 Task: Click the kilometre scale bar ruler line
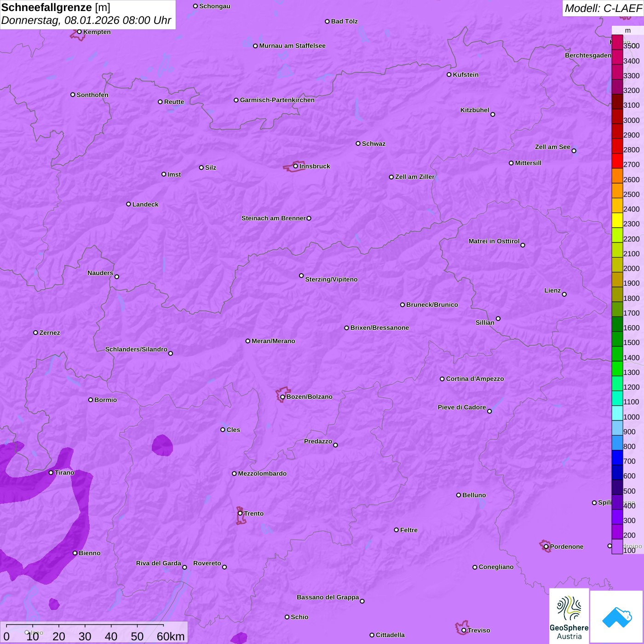pos(85,625)
